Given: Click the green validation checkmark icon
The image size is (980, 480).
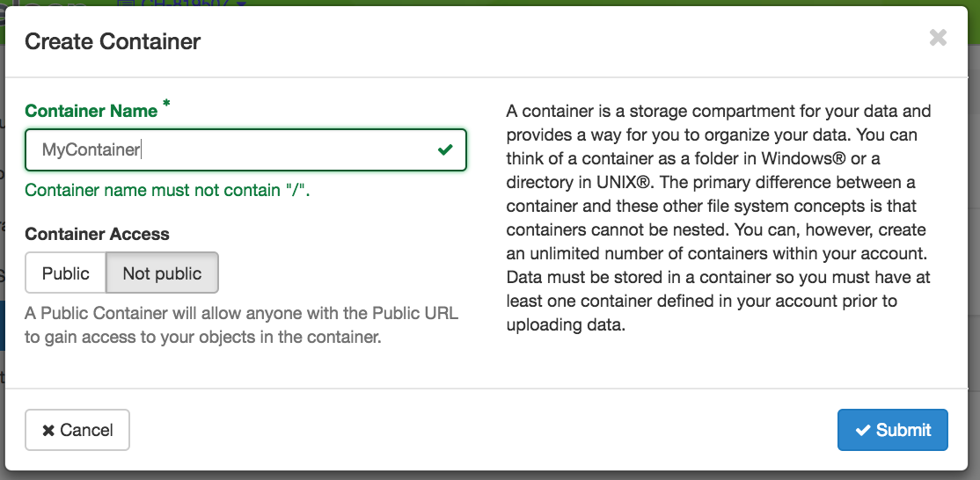Looking at the screenshot, I should [445, 149].
